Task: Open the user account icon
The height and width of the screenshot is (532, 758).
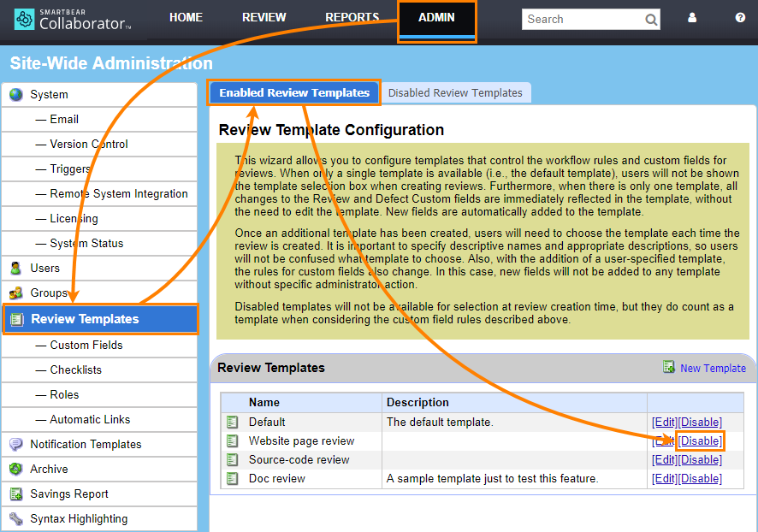Action: coord(691,17)
